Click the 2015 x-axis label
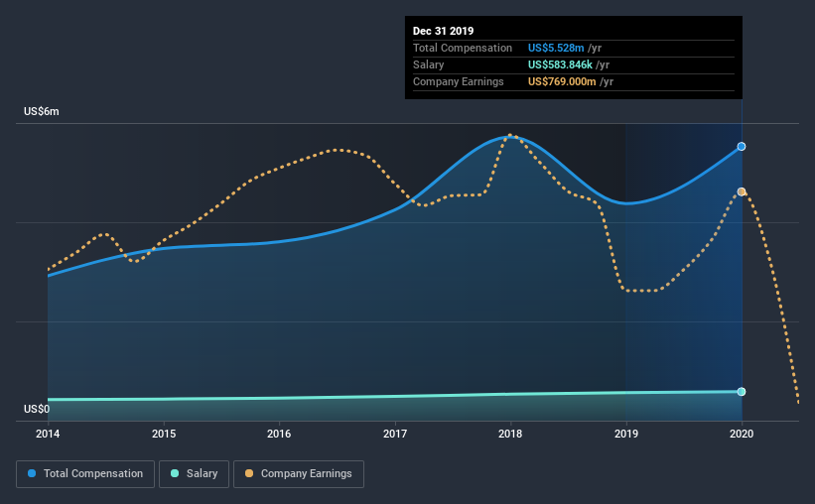The width and height of the screenshot is (815, 504). tap(164, 434)
